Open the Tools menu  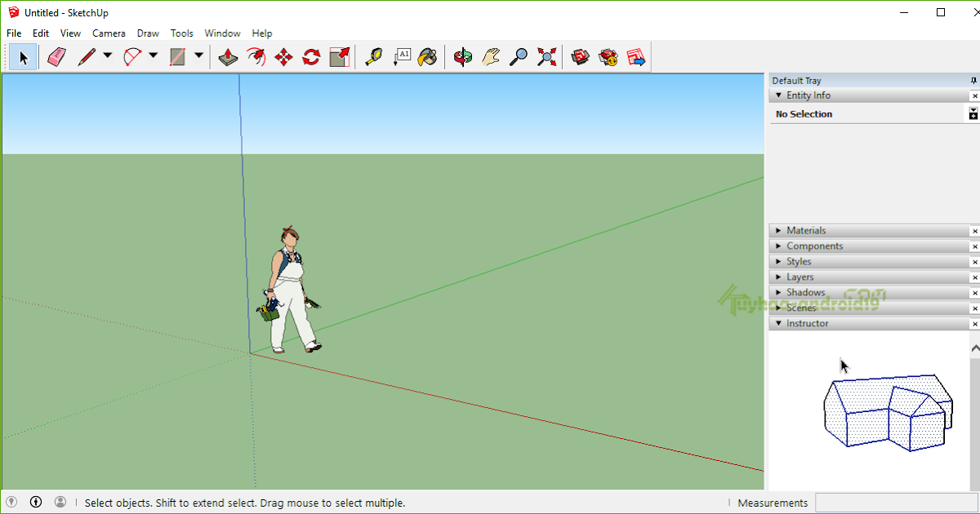tap(182, 33)
